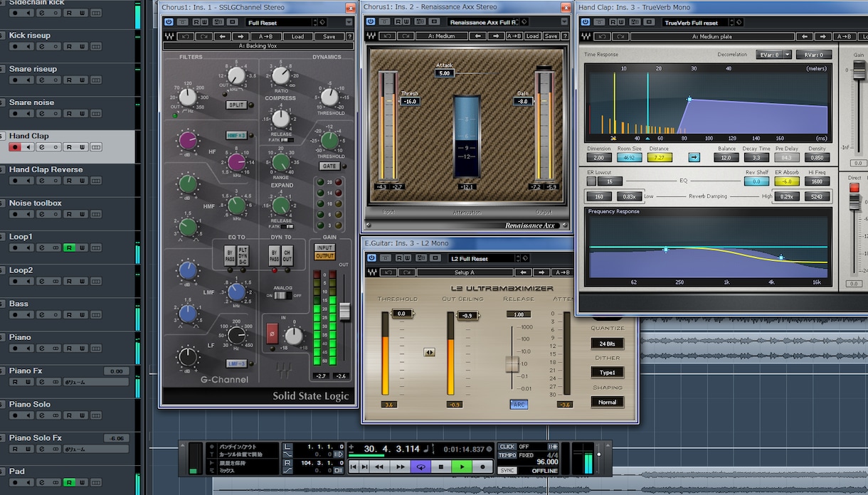Click Save in SSLGChannel toolbar

[x=329, y=36]
